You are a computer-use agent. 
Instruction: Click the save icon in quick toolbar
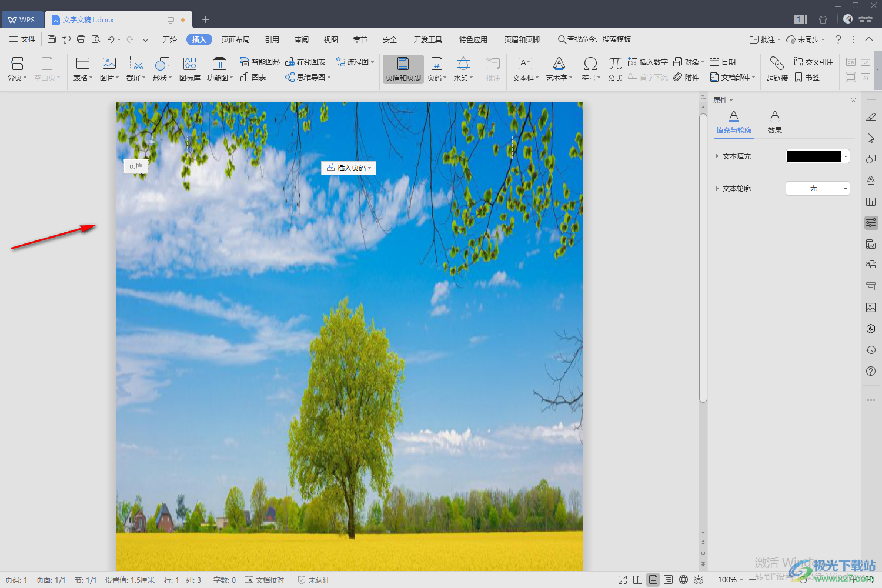[52, 39]
